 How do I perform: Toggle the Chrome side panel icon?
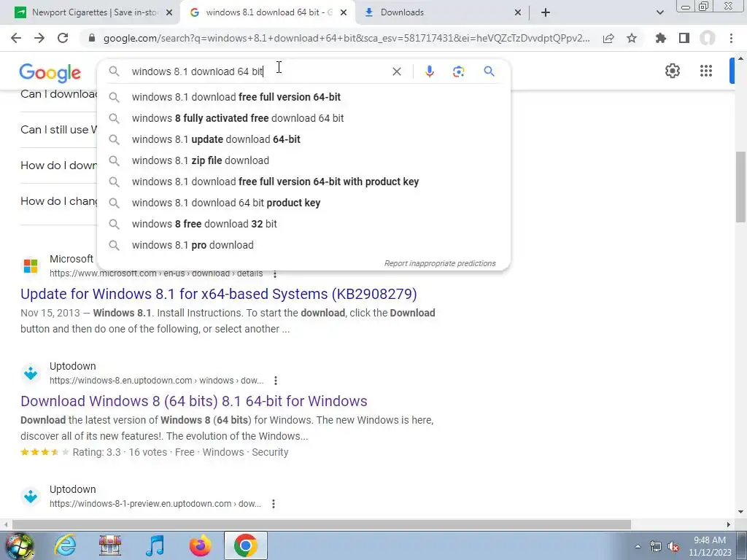(684, 38)
